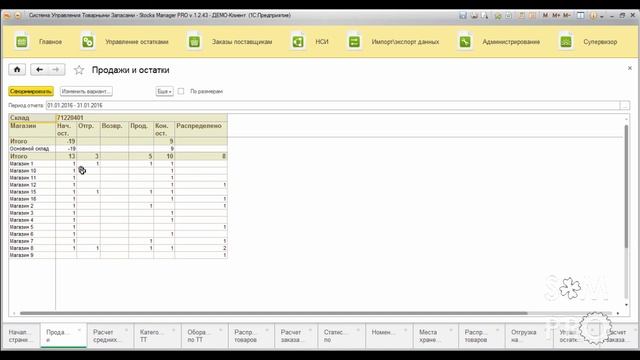Click the M memory button in title bar

545,16
